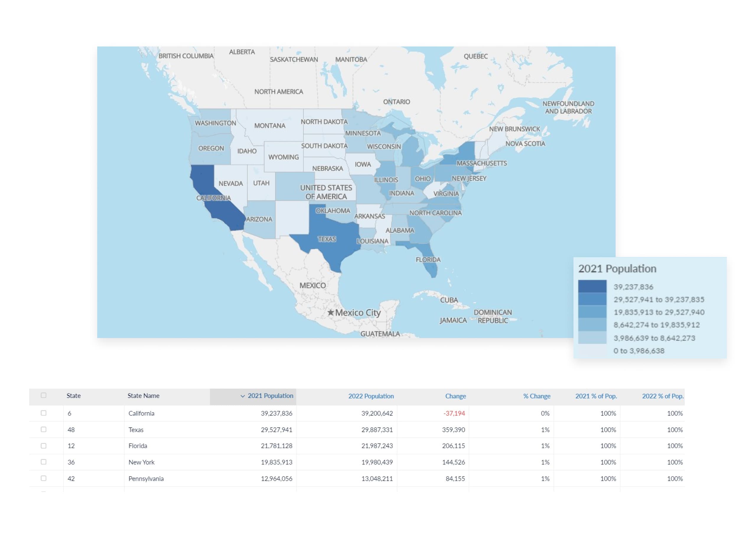Click the sort arrow on 2021 Population
Viewport: 756px width, 540px height.
pos(242,396)
